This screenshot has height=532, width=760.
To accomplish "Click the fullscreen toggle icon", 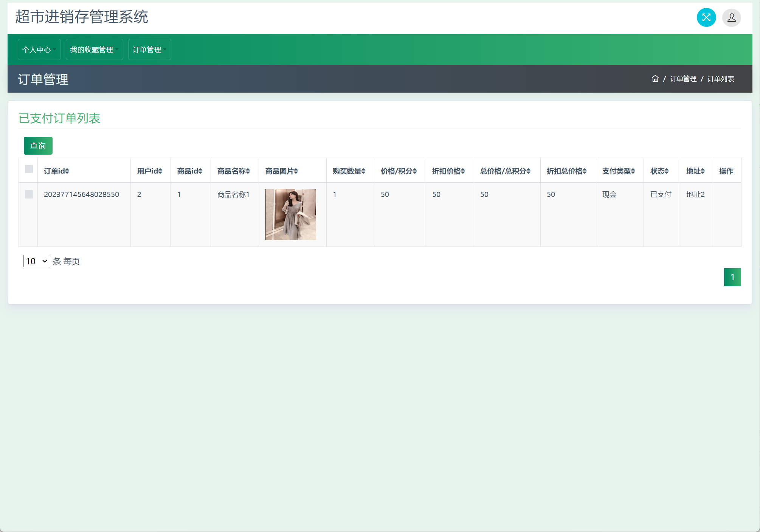I will tap(706, 17).
